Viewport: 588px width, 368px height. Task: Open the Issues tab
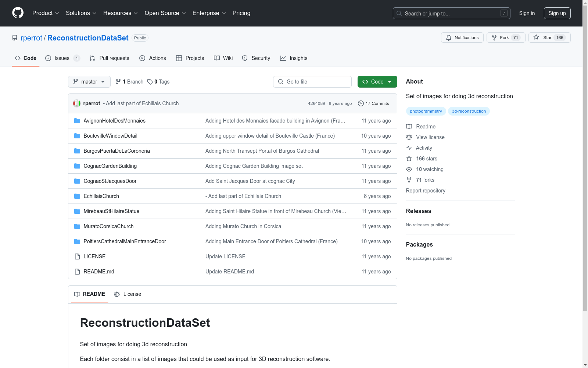click(62, 58)
